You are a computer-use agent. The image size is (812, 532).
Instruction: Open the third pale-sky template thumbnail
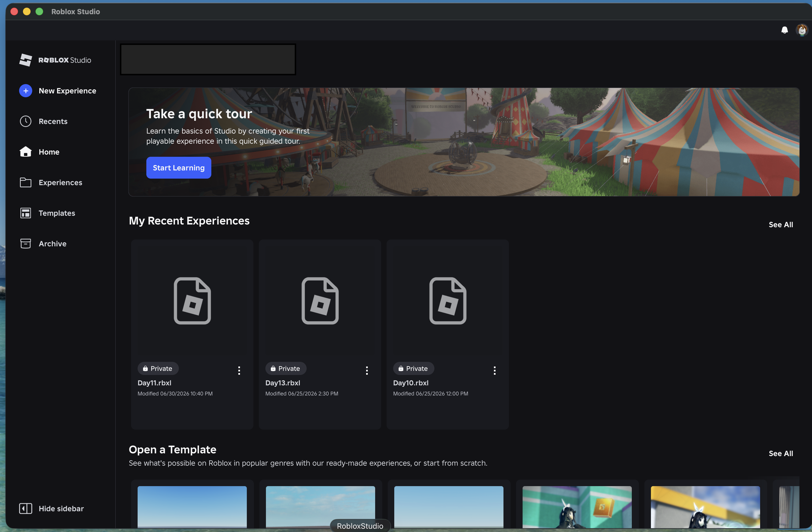click(449, 507)
